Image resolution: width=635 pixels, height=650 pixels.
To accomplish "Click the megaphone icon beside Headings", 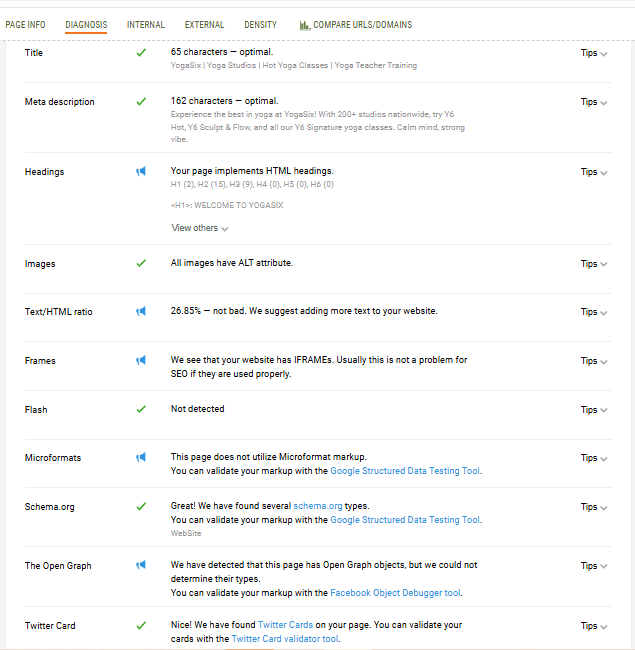I will point(141,171).
